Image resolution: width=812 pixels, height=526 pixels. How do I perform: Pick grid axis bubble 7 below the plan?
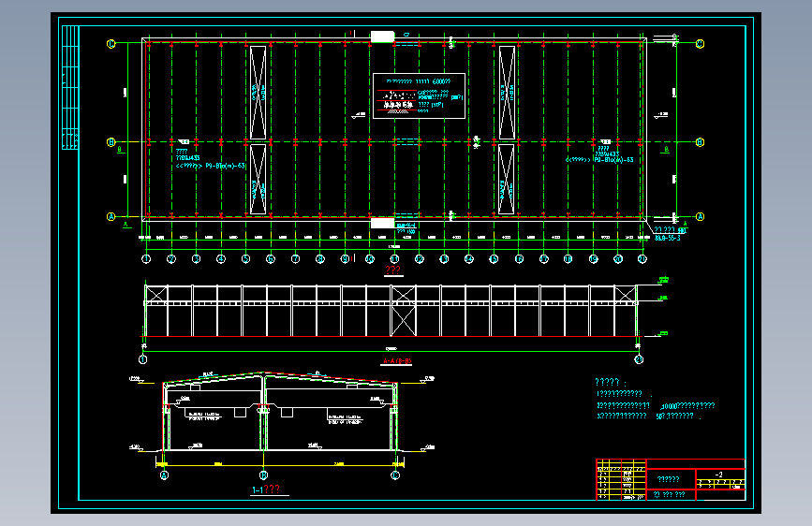pyautogui.click(x=295, y=259)
